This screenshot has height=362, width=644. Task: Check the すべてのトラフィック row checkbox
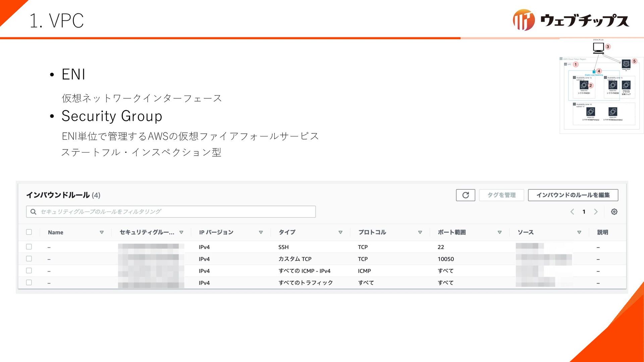tap(29, 283)
